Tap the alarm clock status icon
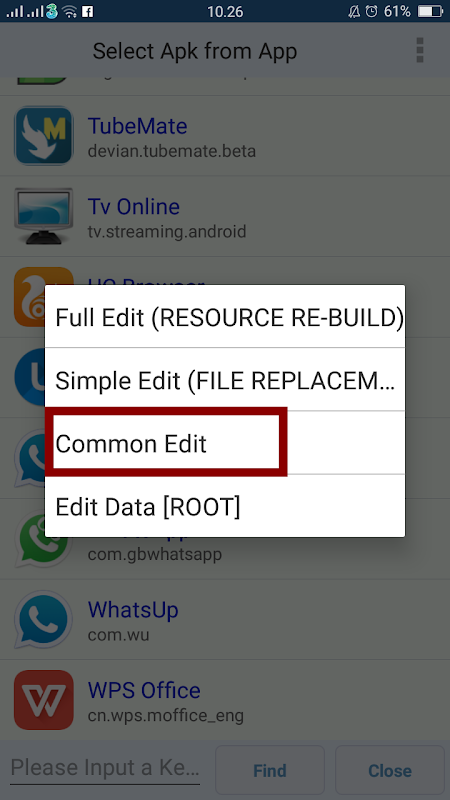Screen dimensions: 450x800 372,11
